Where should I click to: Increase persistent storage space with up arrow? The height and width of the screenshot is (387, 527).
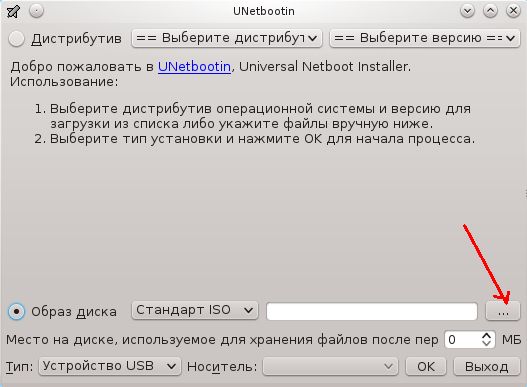[487, 336]
